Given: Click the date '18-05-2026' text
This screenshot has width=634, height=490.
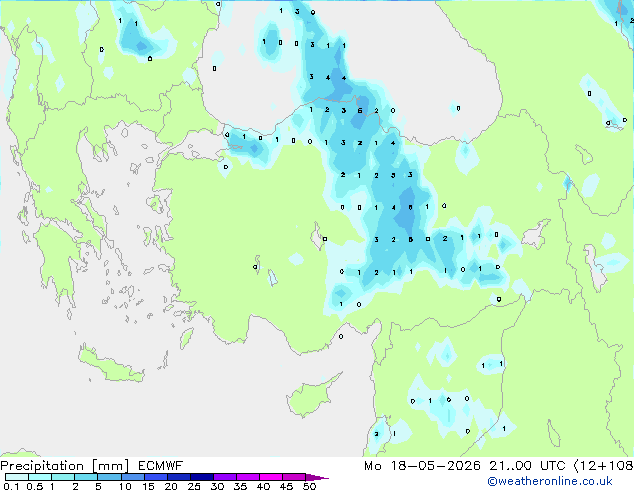Looking at the screenshot, I should click(436, 466).
